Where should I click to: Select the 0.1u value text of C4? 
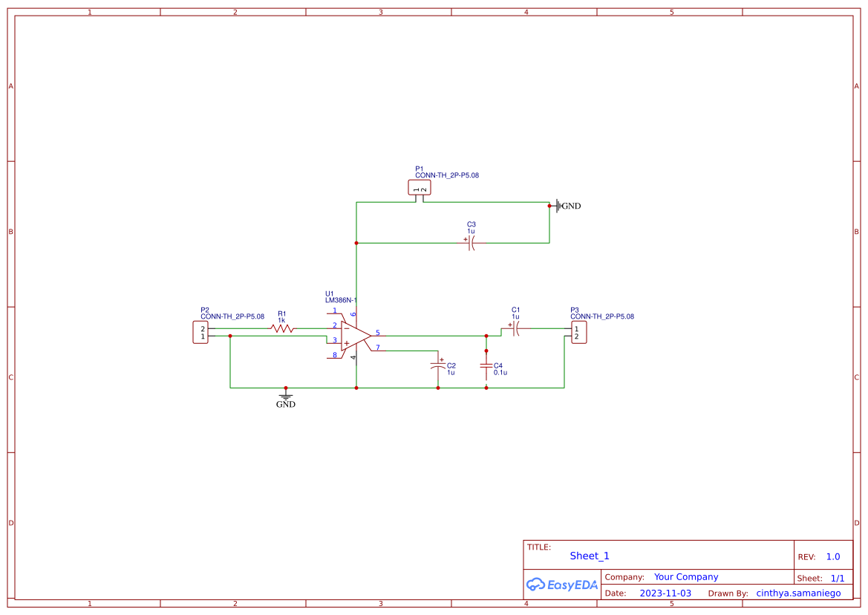(x=500, y=373)
